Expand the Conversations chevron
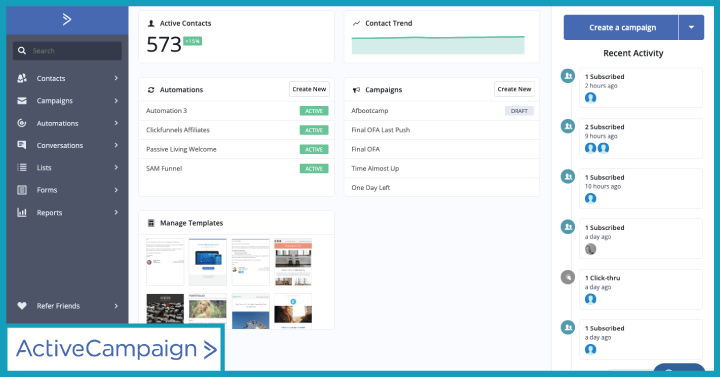 point(116,145)
